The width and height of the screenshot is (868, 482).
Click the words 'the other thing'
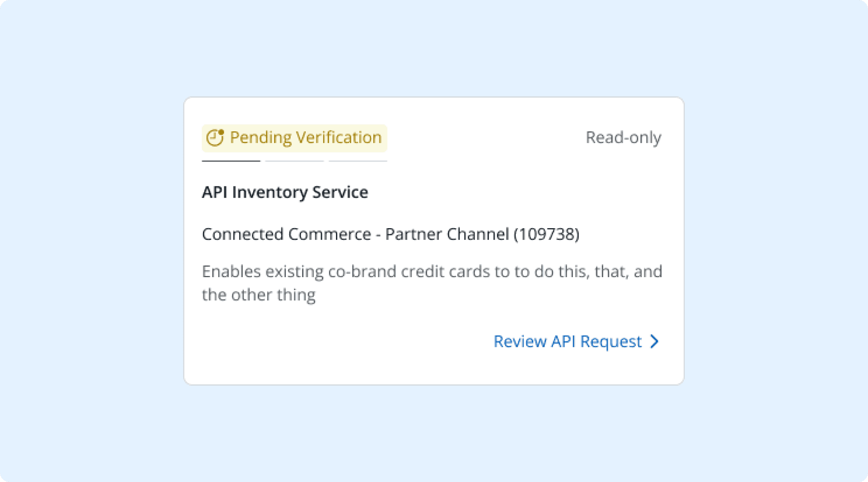click(x=258, y=295)
